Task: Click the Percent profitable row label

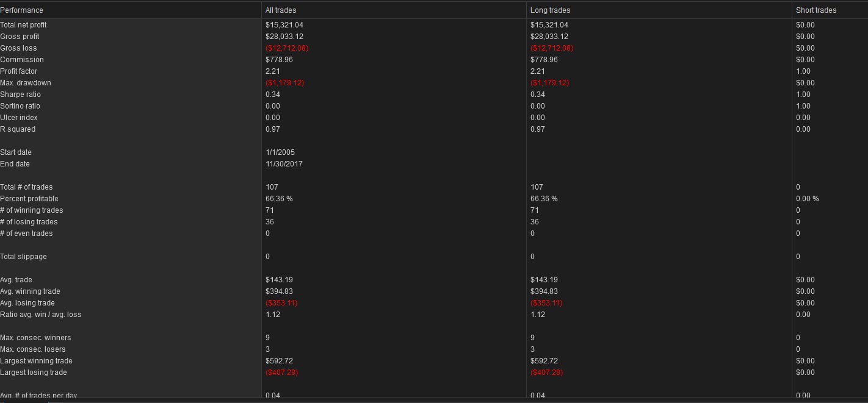Action: [29, 199]
